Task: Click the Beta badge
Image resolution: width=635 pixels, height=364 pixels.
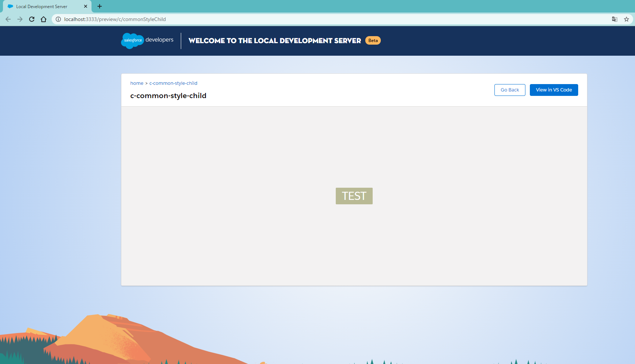Action: coord(373,41)
